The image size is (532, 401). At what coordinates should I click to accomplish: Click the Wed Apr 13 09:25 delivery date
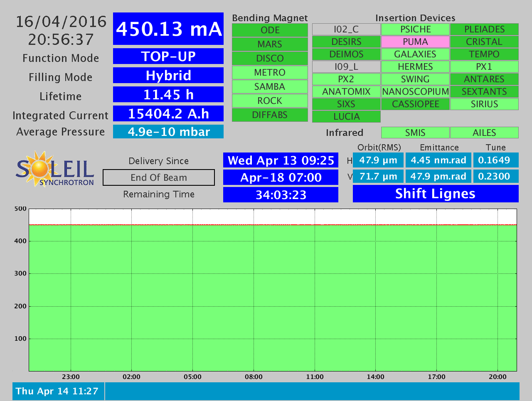click(x=281, y=160)
